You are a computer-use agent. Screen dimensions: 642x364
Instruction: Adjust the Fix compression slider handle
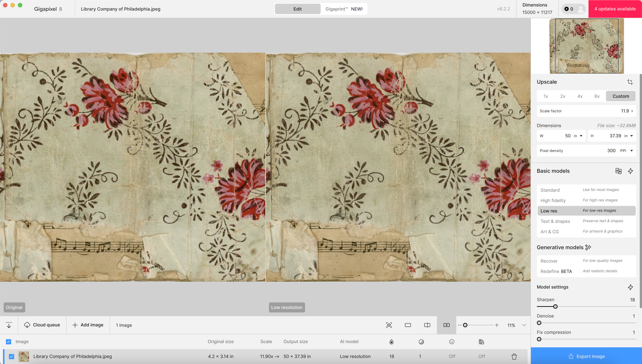539,339
